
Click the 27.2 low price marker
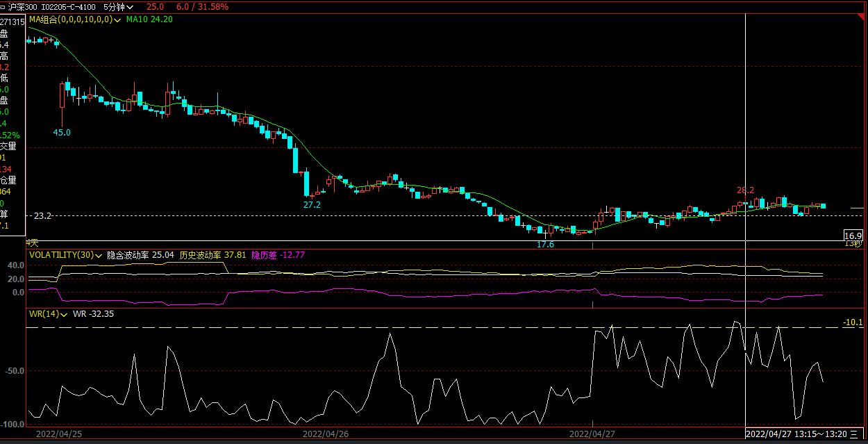[x=312, y=205]
